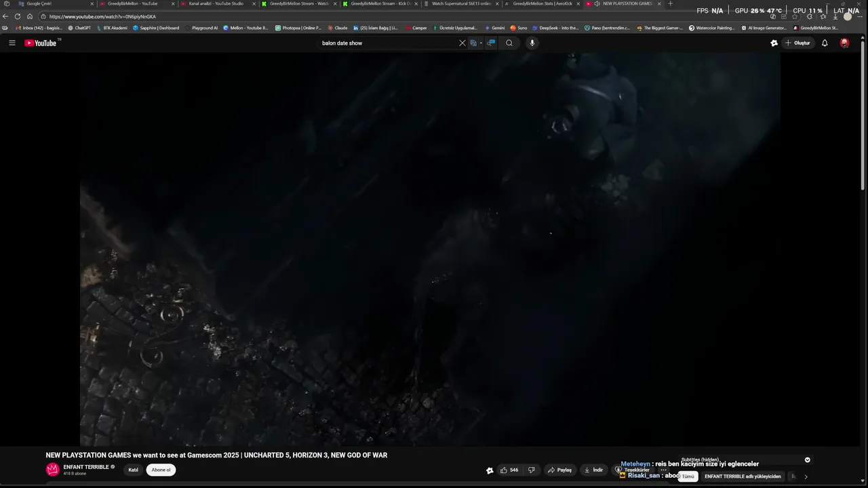Go back with the browser back arrow
This screenshot has height=488, width=868.
tap(5, 16)
